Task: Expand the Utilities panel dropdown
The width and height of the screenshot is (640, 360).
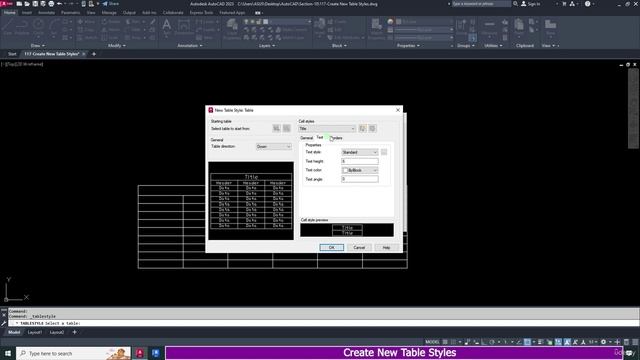Action: (x=493, y=46)
